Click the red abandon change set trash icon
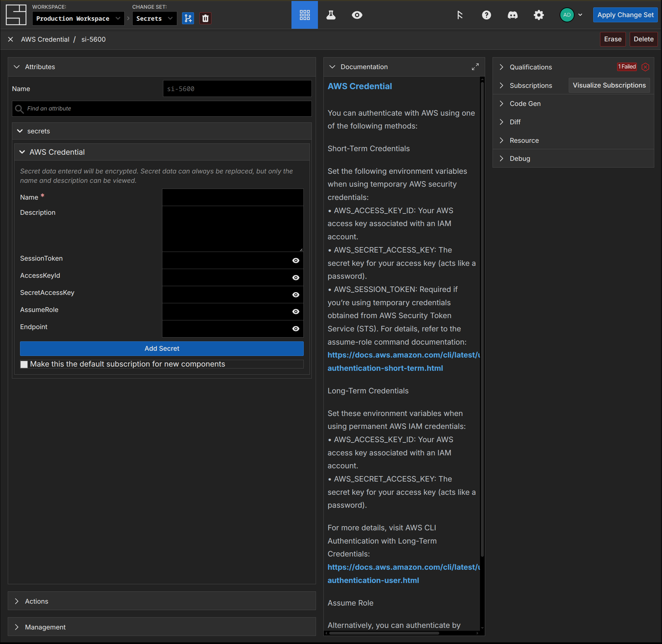The height and width of the screenshot is (644, 662). (x=205, y=18)
